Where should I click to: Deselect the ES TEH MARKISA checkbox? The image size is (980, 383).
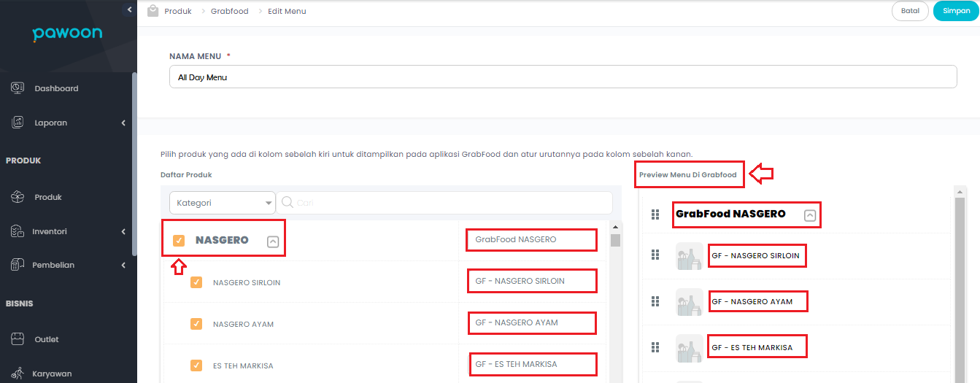tap(196, 365)
